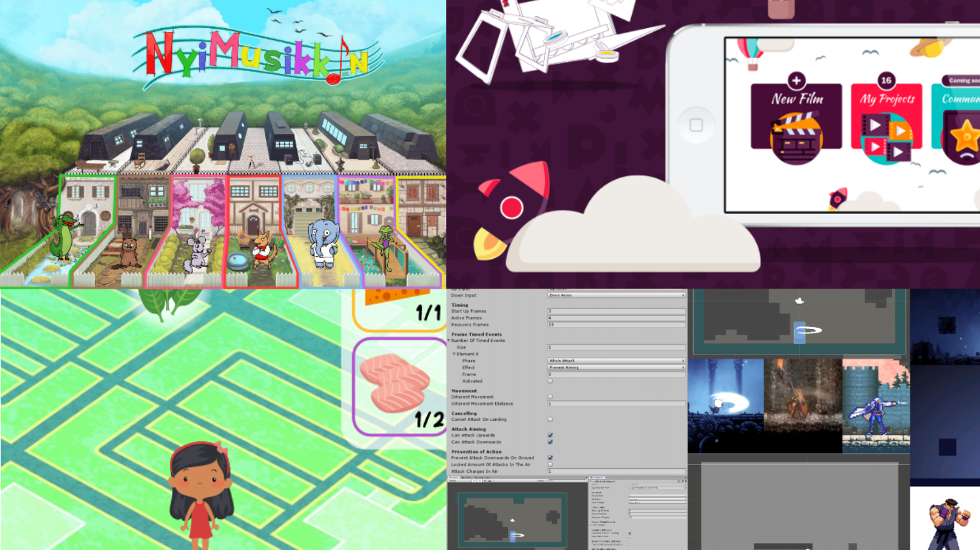Screen dimensions: 980x550
Task: Click the player sprite in the upper scene view
Action: (799, 332)
